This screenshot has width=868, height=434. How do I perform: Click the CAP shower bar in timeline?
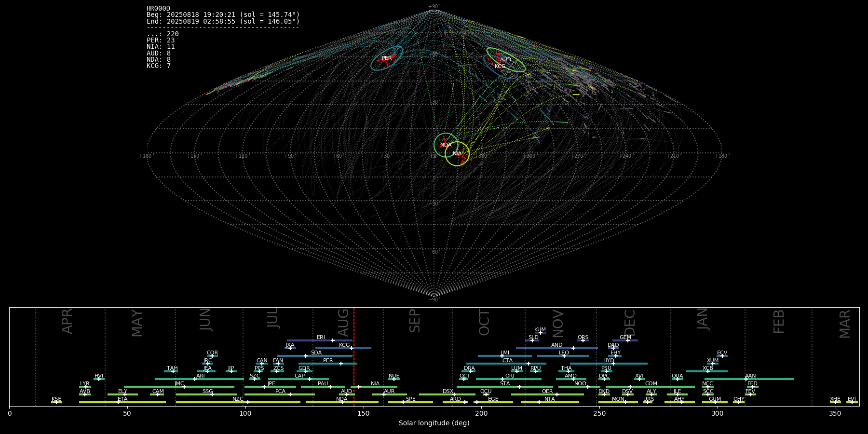click(x=298, y=379)
